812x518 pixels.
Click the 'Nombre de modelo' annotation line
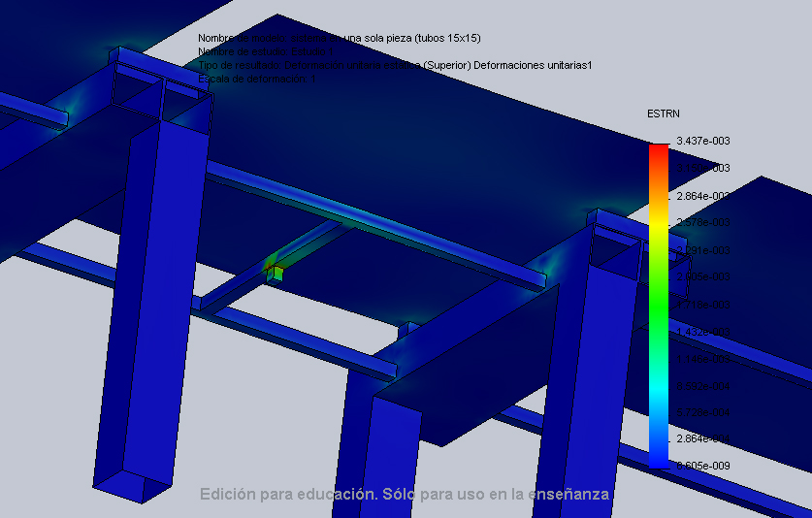[339, 39]
